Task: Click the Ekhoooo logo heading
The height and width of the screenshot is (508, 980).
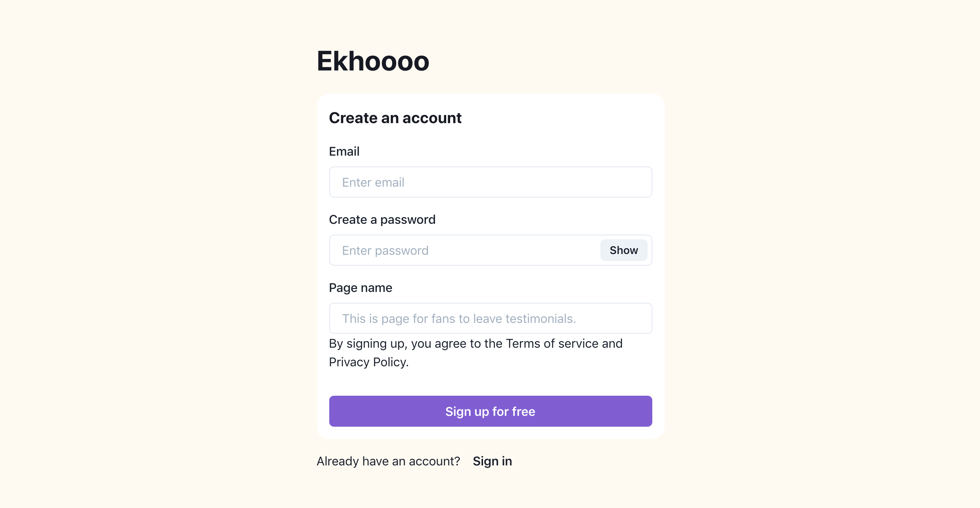Action: 373,61
